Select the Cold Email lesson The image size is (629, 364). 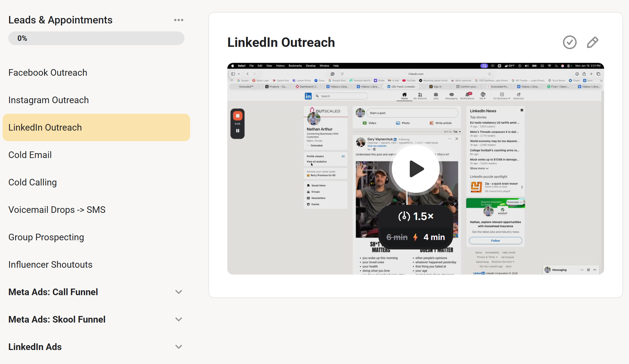coord(30,155)
